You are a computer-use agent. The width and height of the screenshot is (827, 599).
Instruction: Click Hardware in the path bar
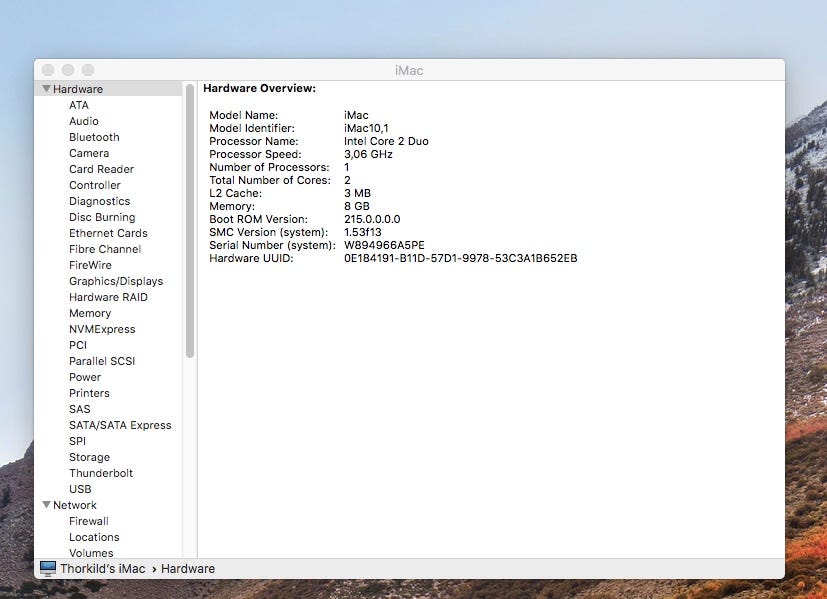pos(188,568)
